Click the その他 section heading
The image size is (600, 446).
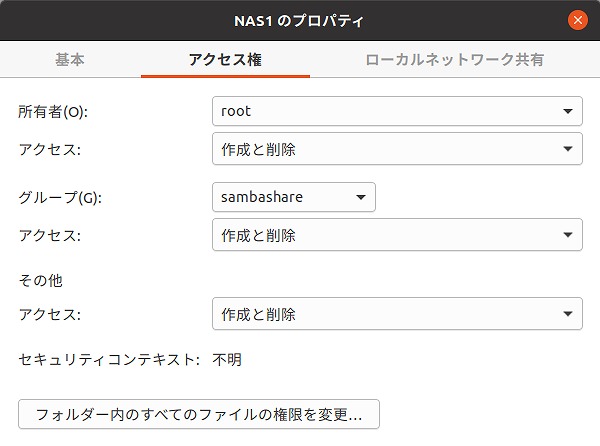[41, 281]
